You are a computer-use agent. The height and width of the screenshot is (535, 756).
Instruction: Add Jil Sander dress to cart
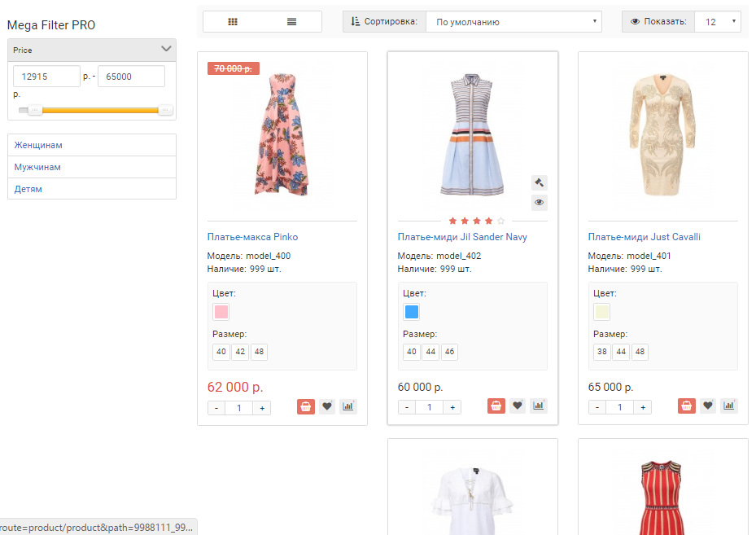(496, 406)
